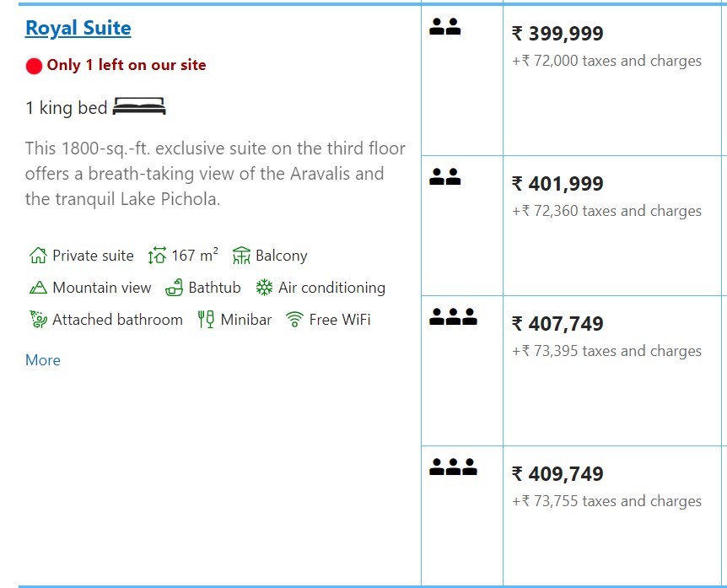Click the room size 167 m² icon
Screen dimensions: 727x588
(157, 256)
